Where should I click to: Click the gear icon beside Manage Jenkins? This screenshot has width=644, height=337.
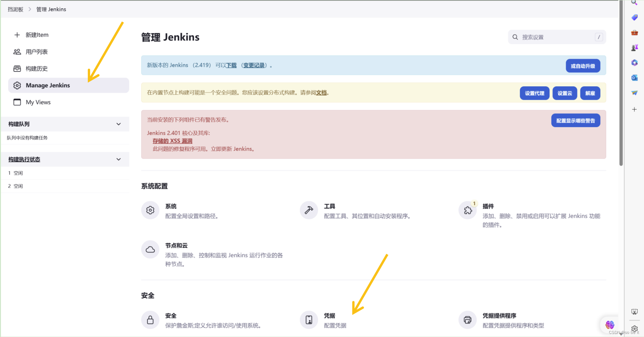click(17, 85)
